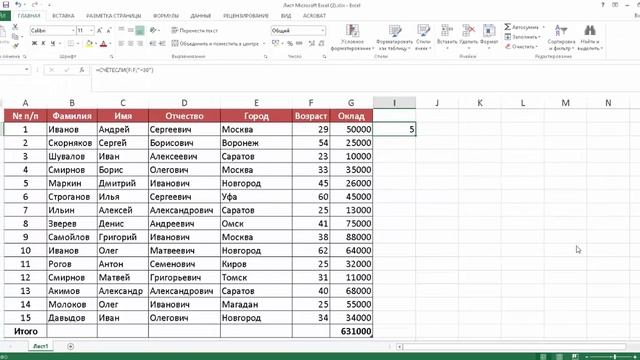Viewport: 640px width, 360px height.
Task: Toggle italic (К) formatting
Action: point(43,43)
